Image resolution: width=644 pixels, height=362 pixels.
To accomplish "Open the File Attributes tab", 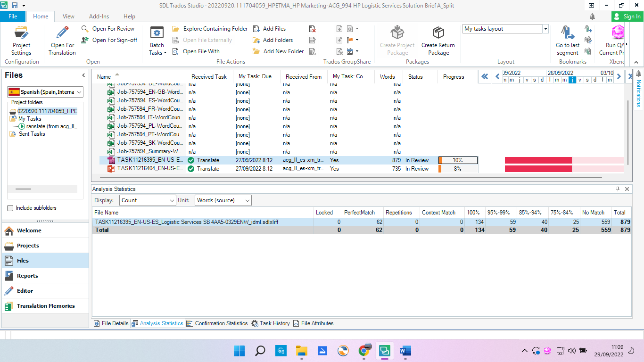I will (313, 323).
